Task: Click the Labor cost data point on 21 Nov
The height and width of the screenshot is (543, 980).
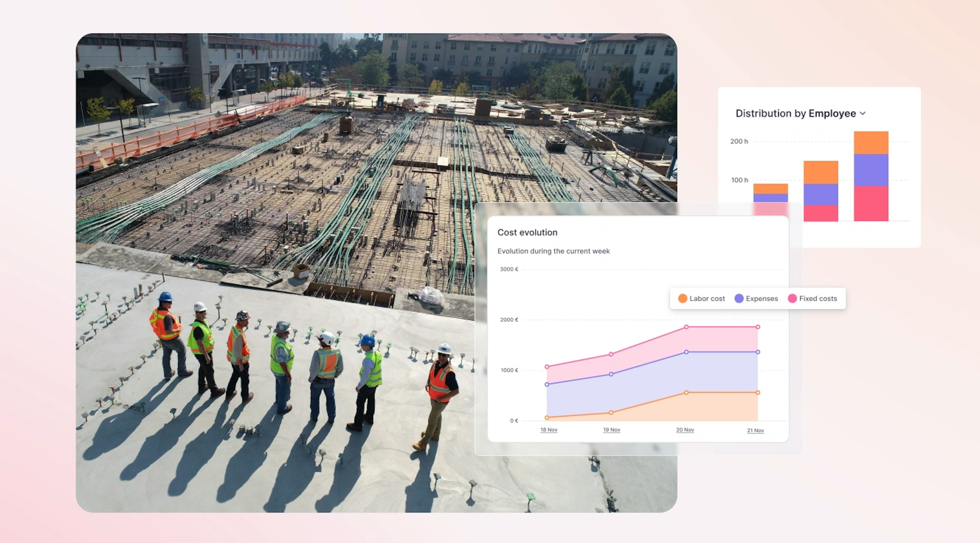Action: tap(758, 392)
